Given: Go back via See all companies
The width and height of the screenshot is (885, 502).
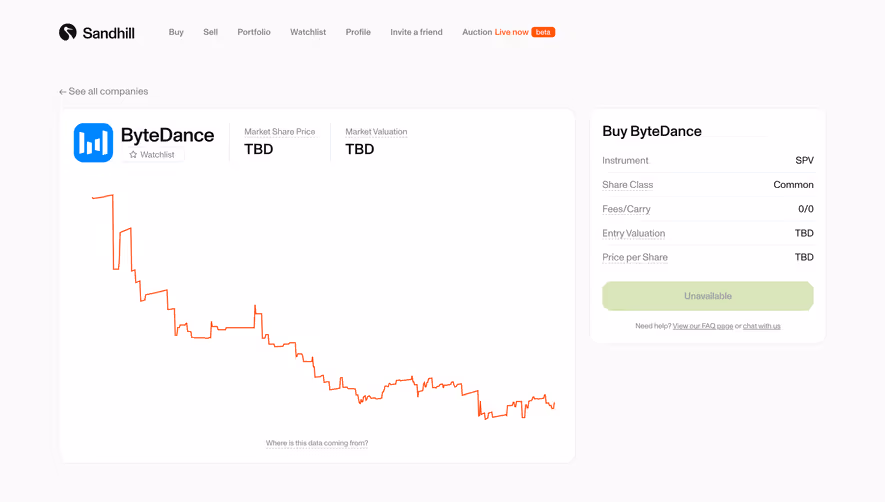Looking at the screenshot, I should tap(104, 91).
